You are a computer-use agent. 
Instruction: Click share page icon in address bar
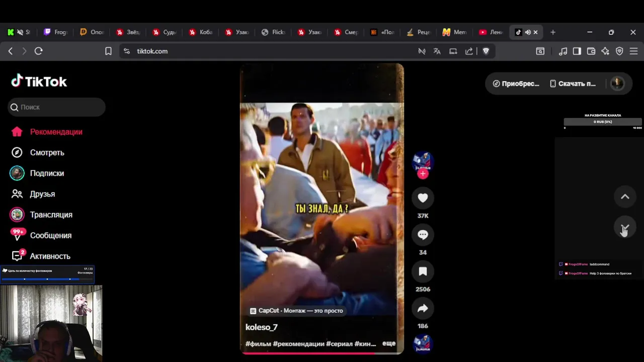[469, 51]
